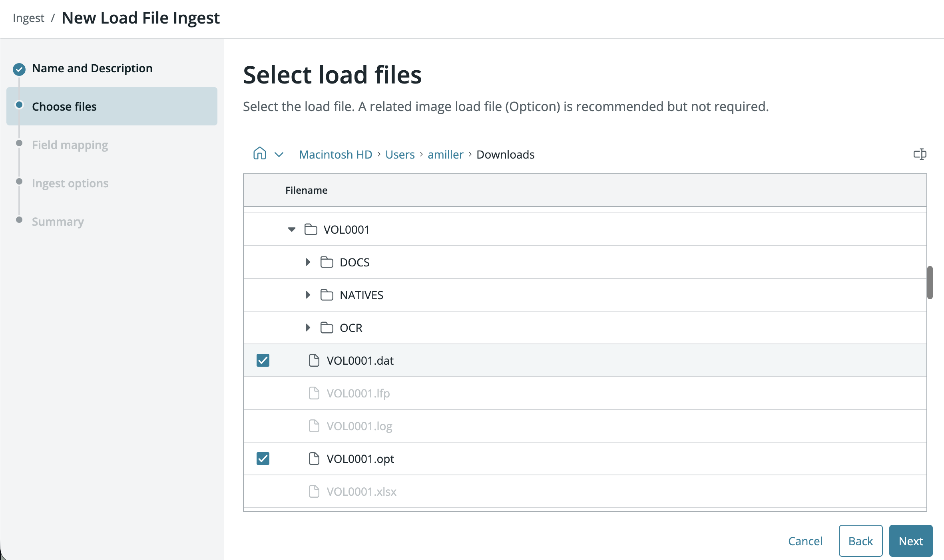The width and height of the screenshot is (944, 560).
Task: Select the Summary step
Action: (x=58, y=222)
